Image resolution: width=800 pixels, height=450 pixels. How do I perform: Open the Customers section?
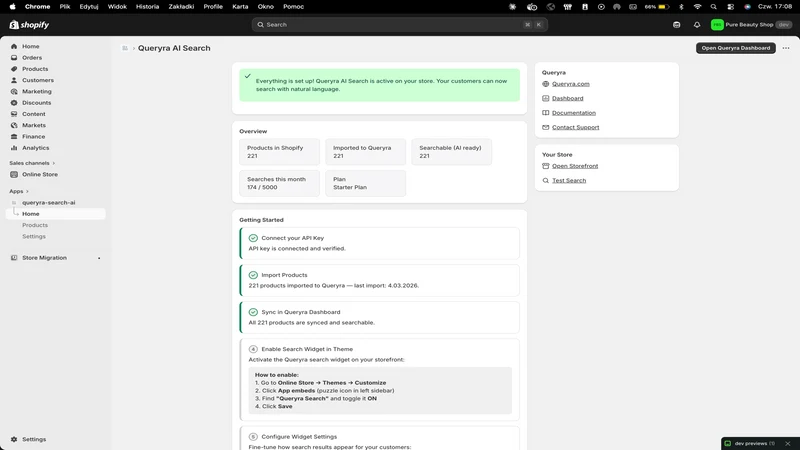[37, 80]
